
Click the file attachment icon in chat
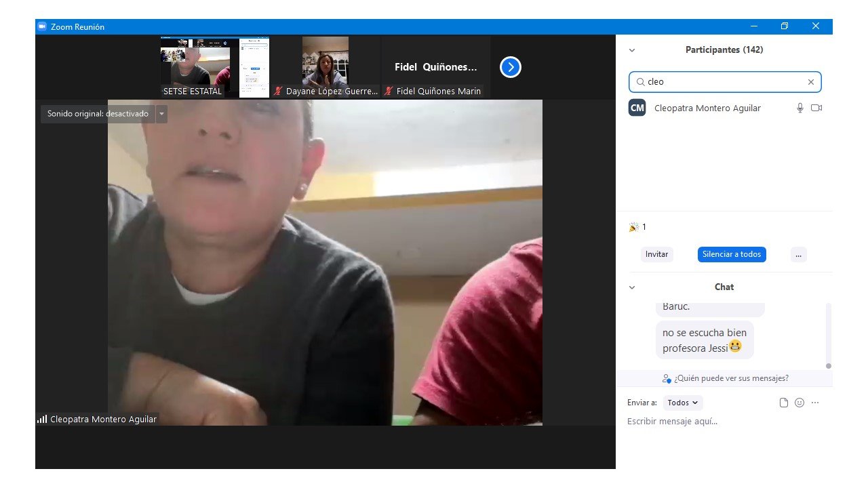point(784,403)
